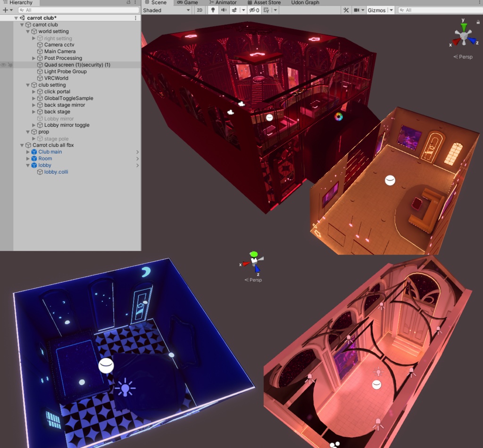Toggle visibility eye for Quad screen row
Viewport: 483px width, 448px height.
coord(3,65)
